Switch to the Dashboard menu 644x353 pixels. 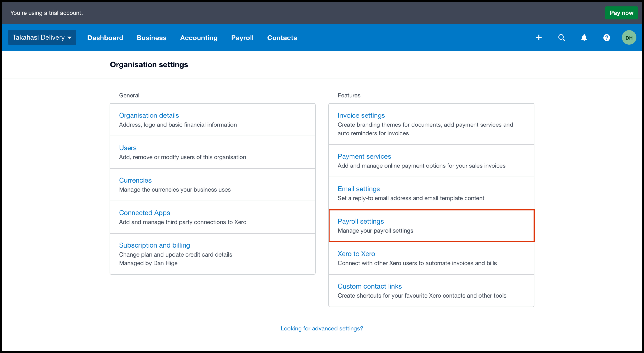(x=105, y=38)
